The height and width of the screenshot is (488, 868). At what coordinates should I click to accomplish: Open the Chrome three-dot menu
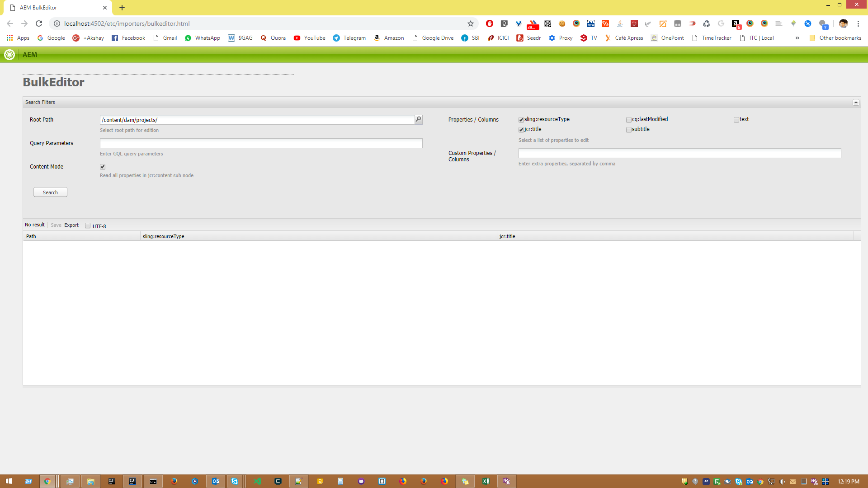pos(858,23)
